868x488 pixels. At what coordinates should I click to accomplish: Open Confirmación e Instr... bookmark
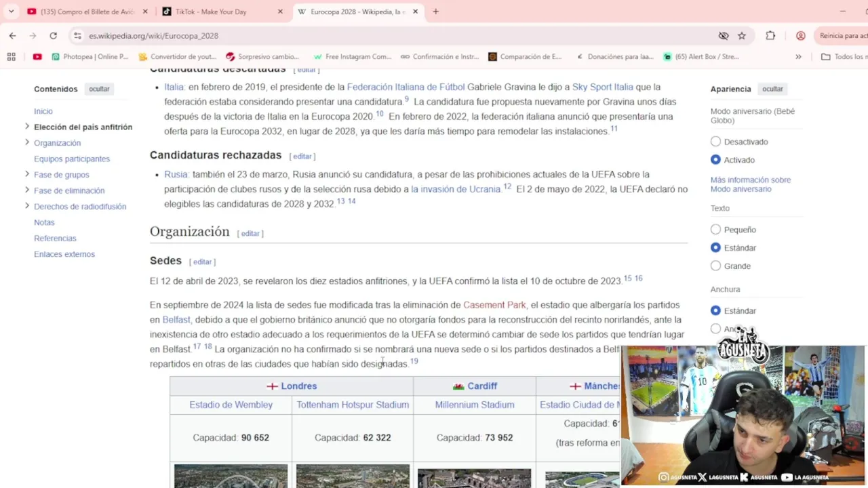440,57
